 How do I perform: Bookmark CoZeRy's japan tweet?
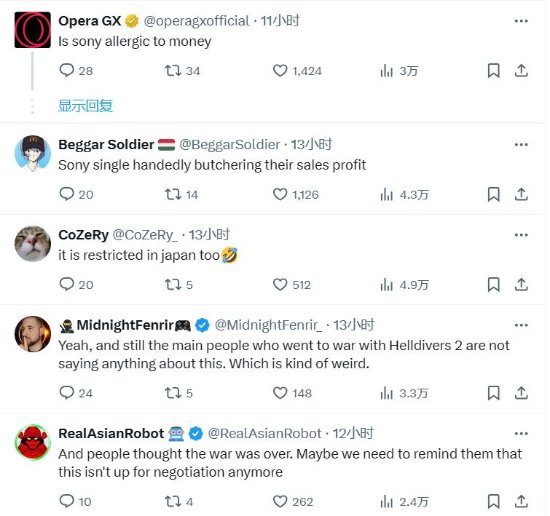pyautogui.click(x=494, y=284)
